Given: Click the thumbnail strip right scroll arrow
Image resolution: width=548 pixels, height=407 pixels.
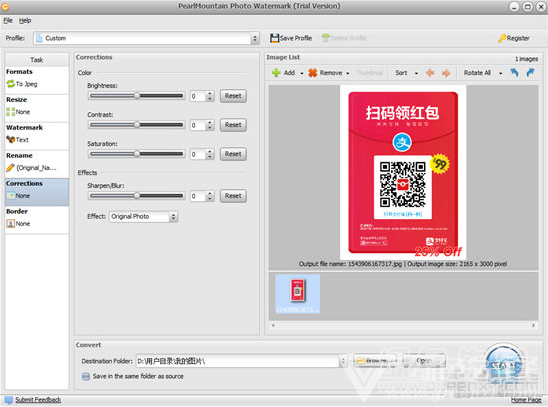Looking at the screenshot, I should click(533, 325).
